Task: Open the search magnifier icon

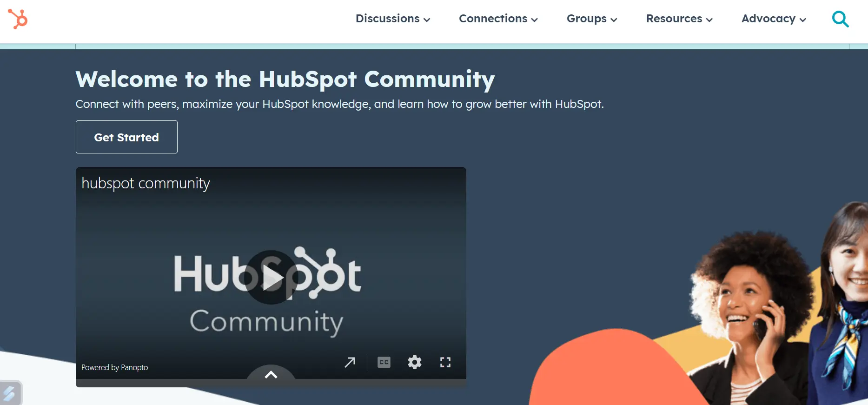Action: coord(840,19)
